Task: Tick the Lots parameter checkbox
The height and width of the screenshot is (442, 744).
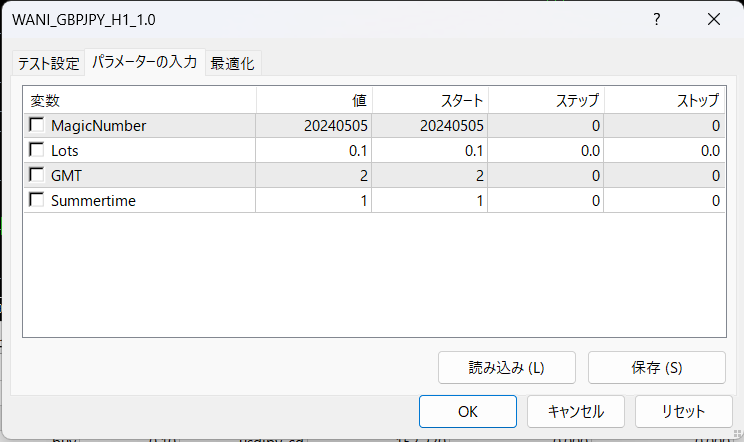Action: click(37, 151)
